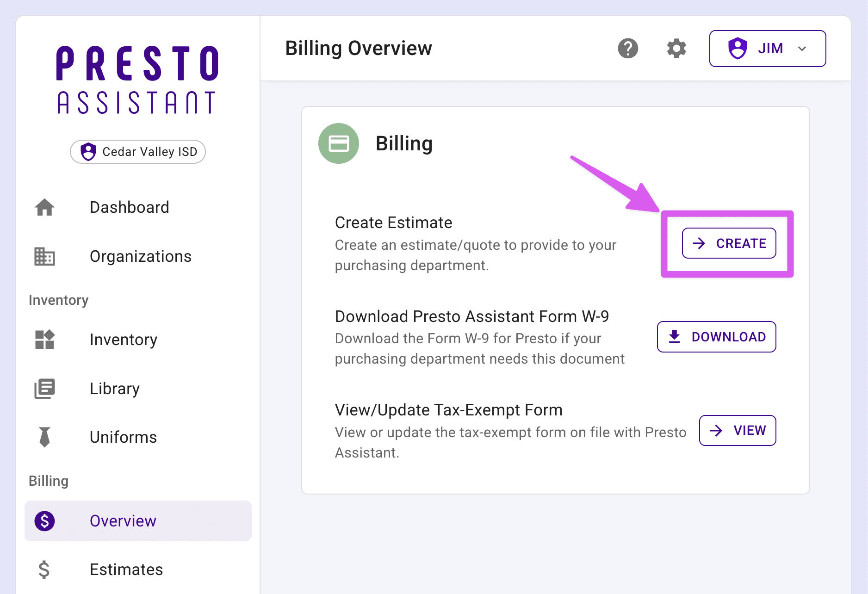Expand the JIM account dropdown
Screen dimensions: 868x594
coord(767,48)
